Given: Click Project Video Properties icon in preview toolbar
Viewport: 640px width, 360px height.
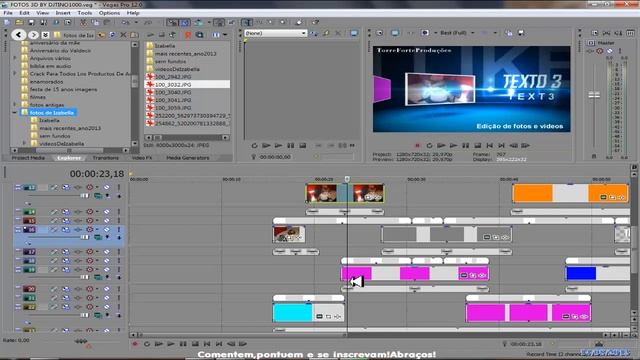Looking at the screenshot, I should (x=380, y=33).
